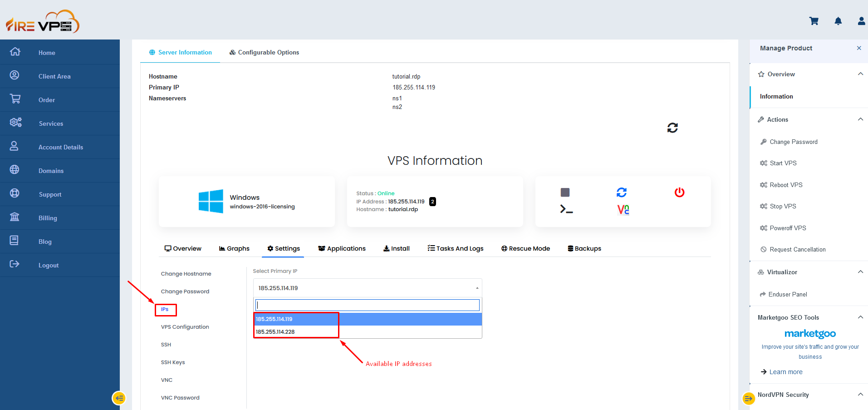Viewport: 868px width, 410px height.
Task: Switch to the Configurable Options tab
Action: tap(264, 52)
